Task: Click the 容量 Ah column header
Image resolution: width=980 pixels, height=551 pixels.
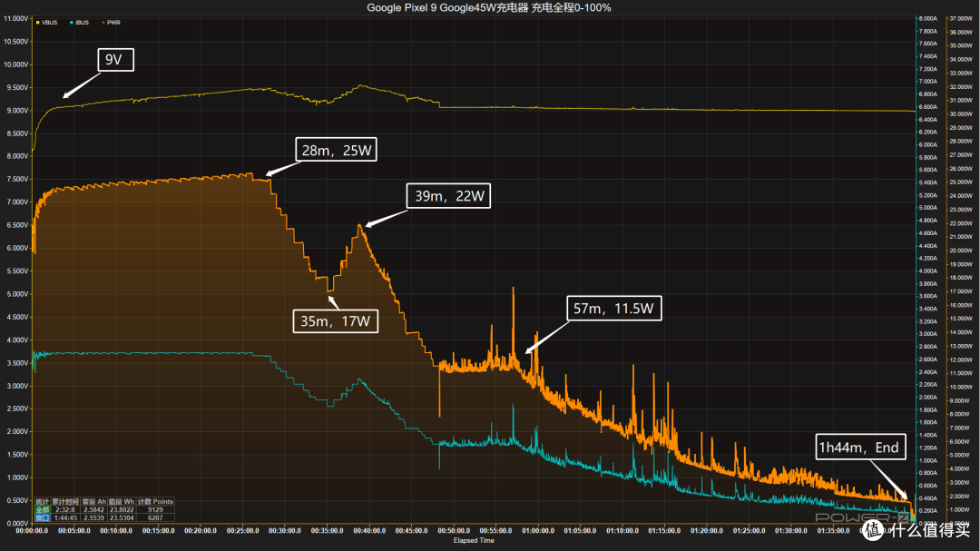Action: pyautogui.click(x=93, y=502)
